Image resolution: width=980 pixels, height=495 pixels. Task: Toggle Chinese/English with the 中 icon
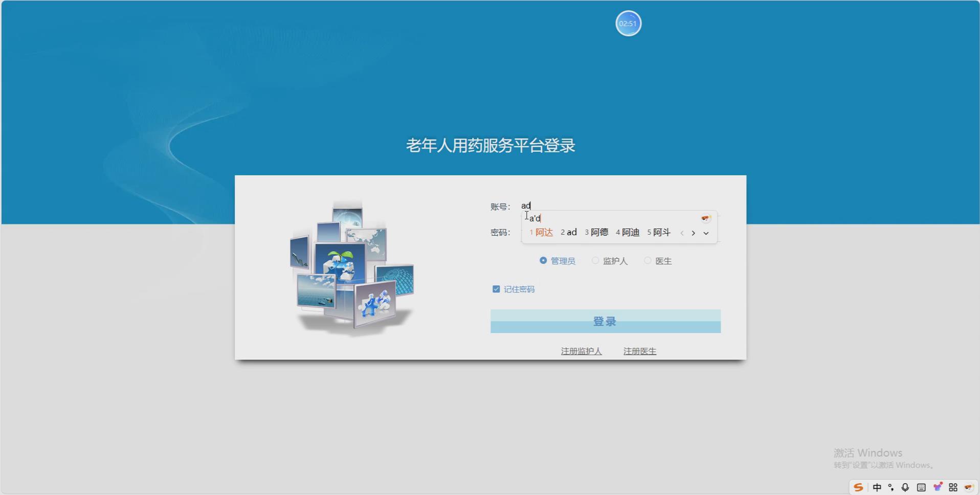[877, 487]
